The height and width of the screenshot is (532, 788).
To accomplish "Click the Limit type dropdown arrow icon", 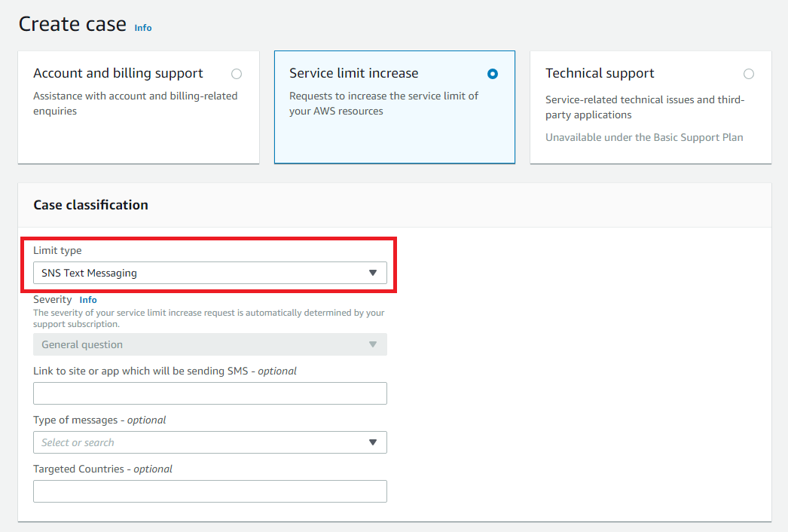I will (x=373, y=273).
